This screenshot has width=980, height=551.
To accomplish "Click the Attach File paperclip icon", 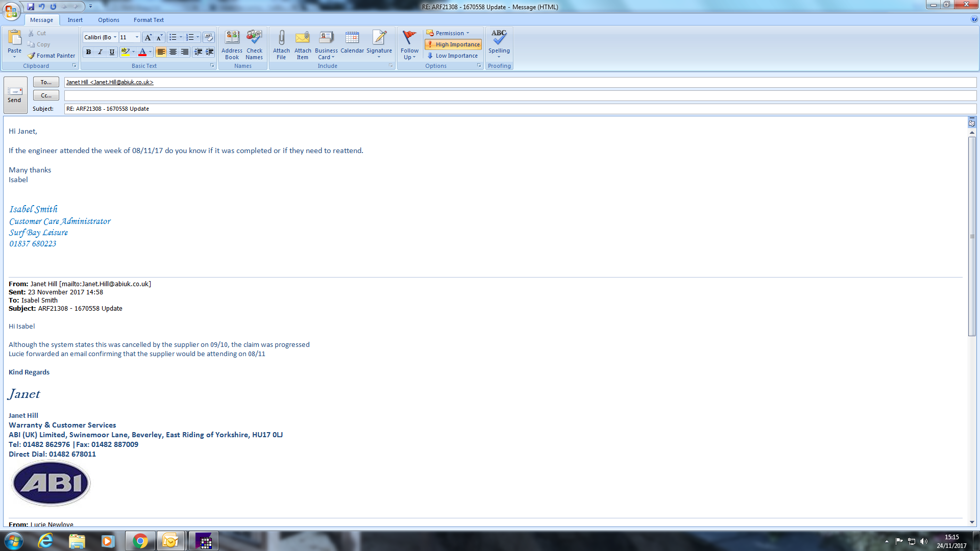I will 281,38.
